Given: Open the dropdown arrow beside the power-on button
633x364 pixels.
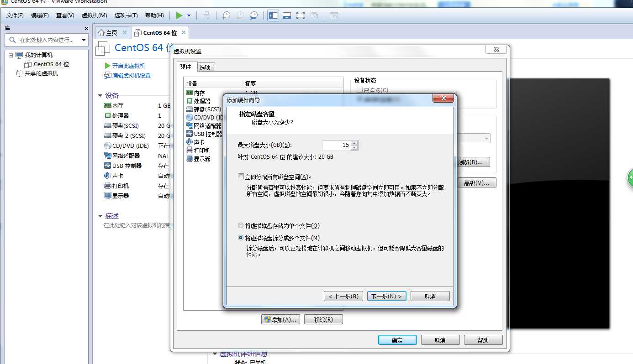Looking at the screenshot, I should [189, 16].
